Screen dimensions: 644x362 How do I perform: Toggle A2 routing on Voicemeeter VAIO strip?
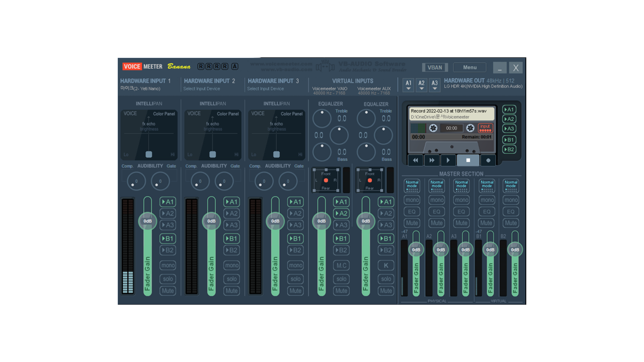click(x=341, y=213)
